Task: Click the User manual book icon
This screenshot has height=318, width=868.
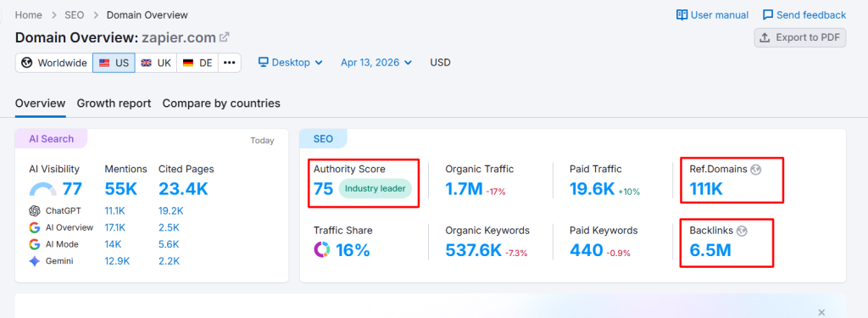Action: (682, 15)
